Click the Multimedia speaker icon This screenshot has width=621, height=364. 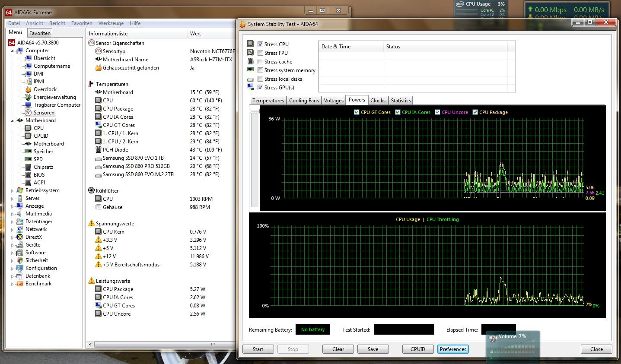tap(20, 214)
